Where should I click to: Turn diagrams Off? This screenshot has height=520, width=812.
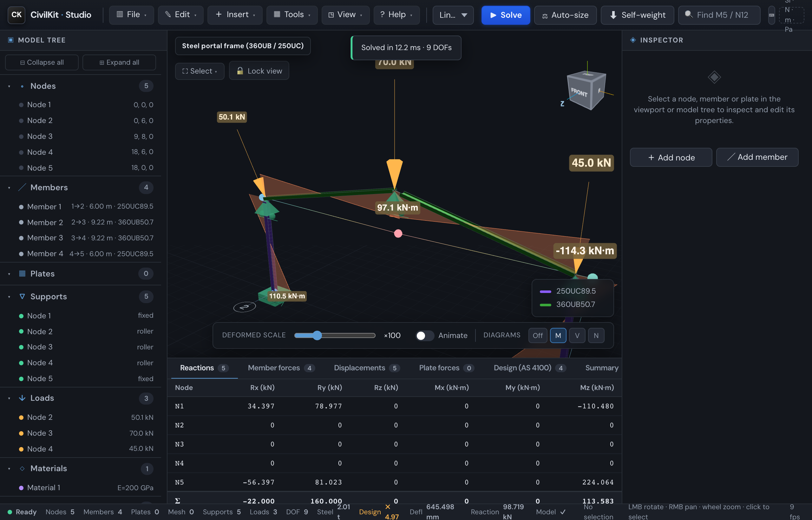tap(537, 335)
